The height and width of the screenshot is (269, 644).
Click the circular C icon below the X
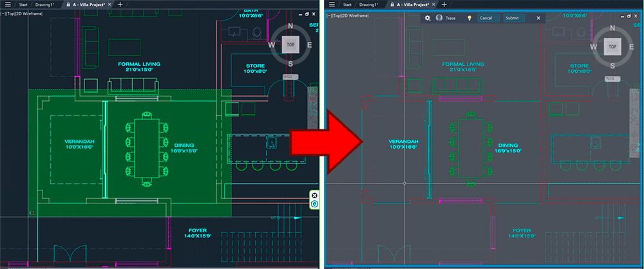(x=315, y=204)
